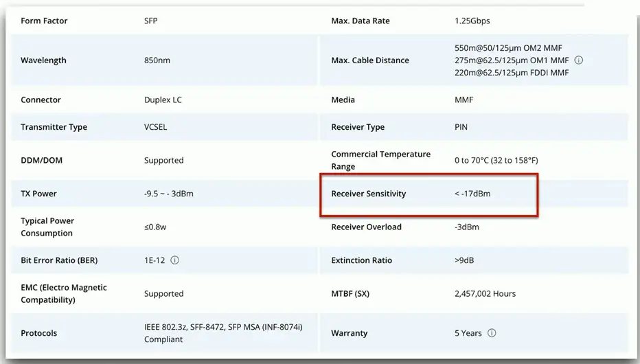Click the Extinction Ratio >9dB value
Screen dimensions: 640x364
(x=464, y=260)
